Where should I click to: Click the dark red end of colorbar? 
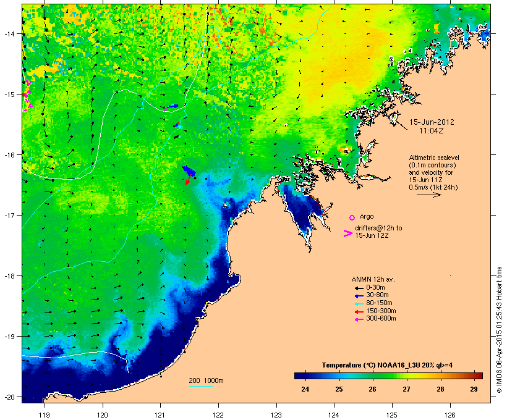[479, 376]
